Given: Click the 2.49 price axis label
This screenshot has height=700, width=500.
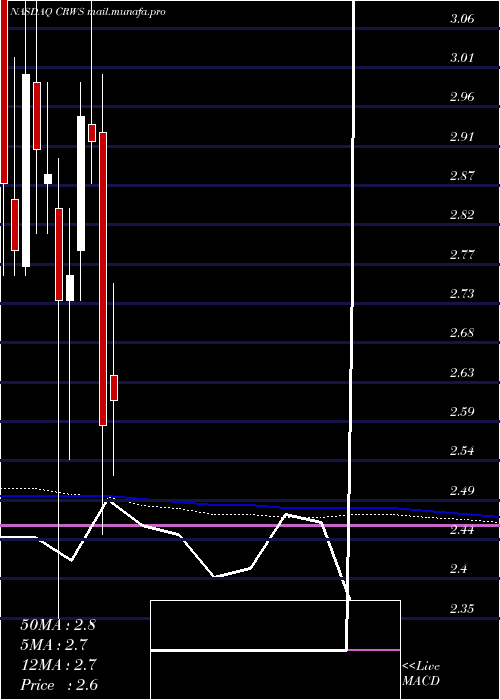Looking at the screenshot, I should 462,491.
